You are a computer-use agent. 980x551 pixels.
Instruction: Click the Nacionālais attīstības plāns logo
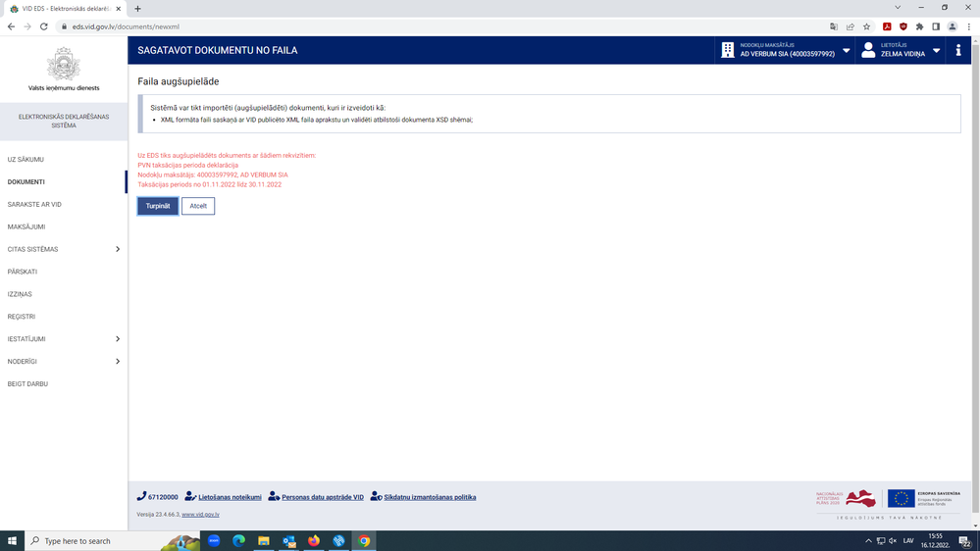tap(846, 498)
